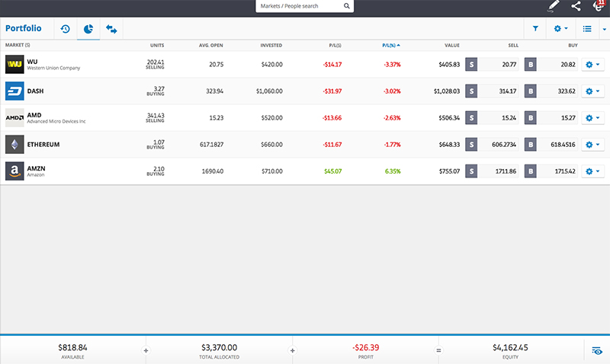Click the $818.84 Available amount
The height and width of the screenshot is (364, 610).
[72, 347]
